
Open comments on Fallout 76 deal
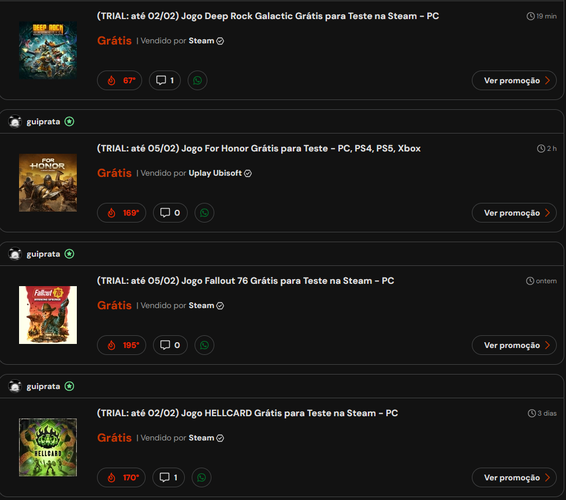tap(170, 345)
